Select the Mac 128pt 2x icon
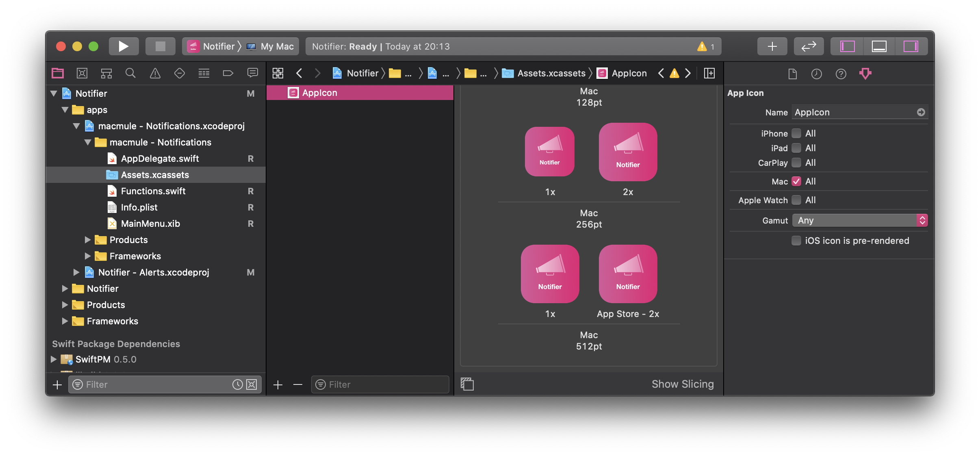The width and height of the screenshot is (980, 456). [628, 152]
